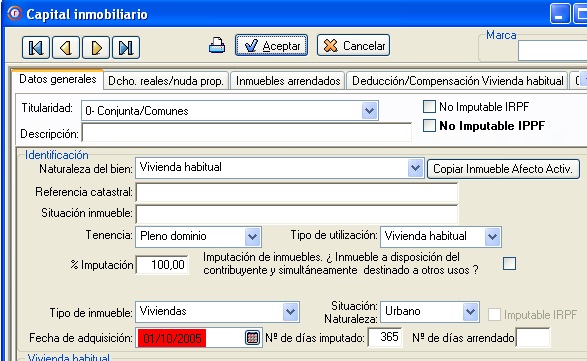Click Copiar Inmueble Afecto Activ. button
Viewport: 587px width, 361px height.
503,169
